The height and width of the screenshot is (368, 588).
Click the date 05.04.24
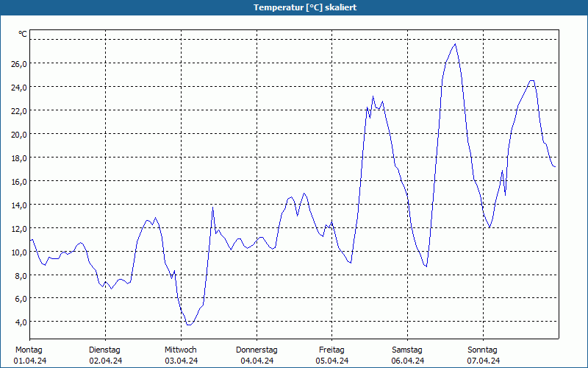click(x=332, y=361)
